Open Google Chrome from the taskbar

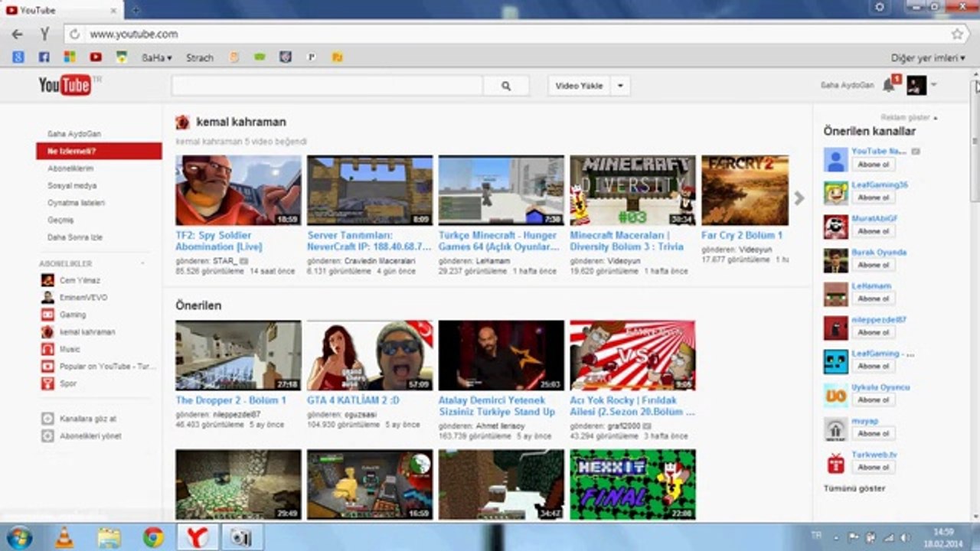coord(153,537)
